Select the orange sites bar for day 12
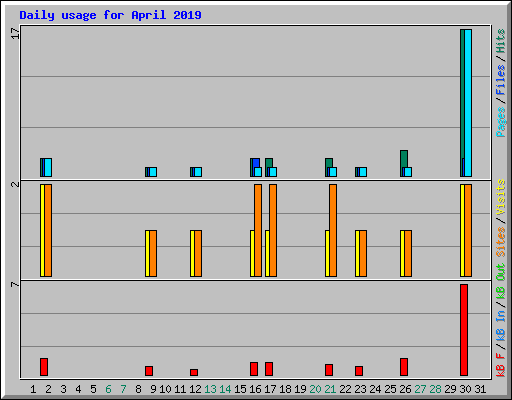Screen dimensions: 512x400 click(198, 253)
